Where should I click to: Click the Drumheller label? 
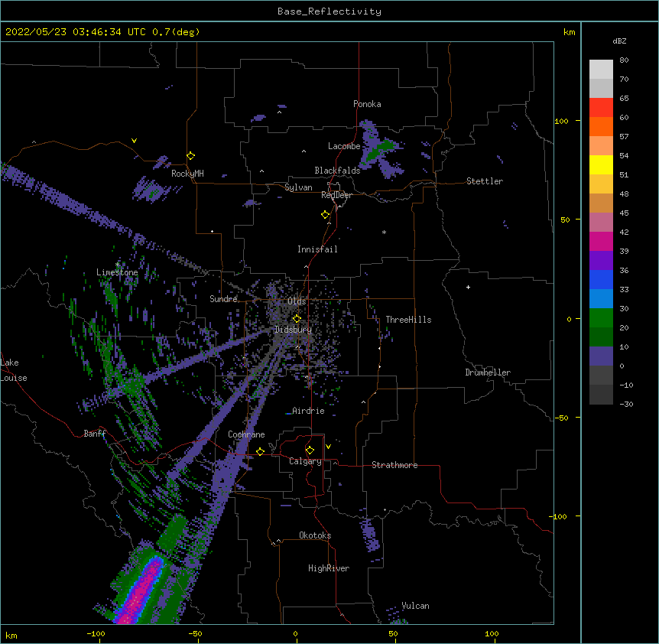tap(488, 372)
